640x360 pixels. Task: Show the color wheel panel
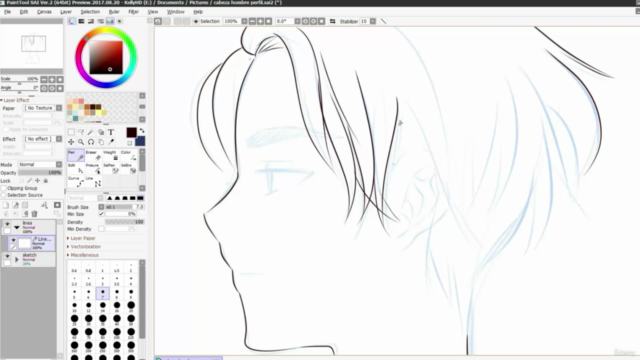tap(72, 21)
